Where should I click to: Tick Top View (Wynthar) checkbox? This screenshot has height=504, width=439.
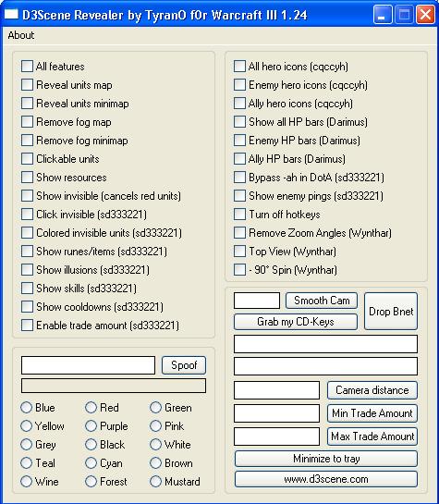tap(240, 251)
